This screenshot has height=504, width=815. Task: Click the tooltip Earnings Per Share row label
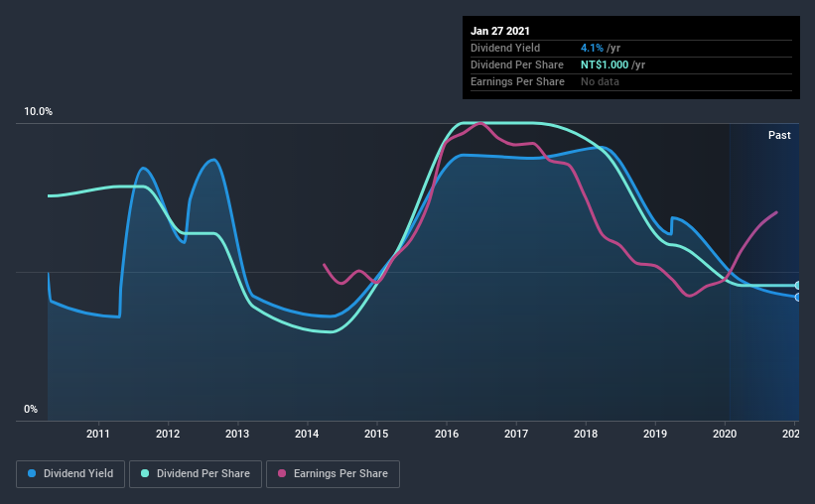(x=517, y=81)
